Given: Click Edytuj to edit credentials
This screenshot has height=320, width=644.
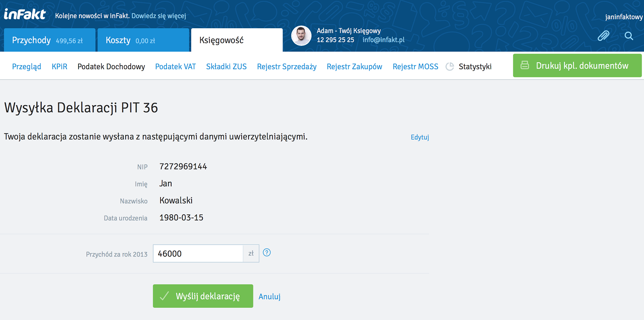Looking at the screenshot, I should coord(420,137).
